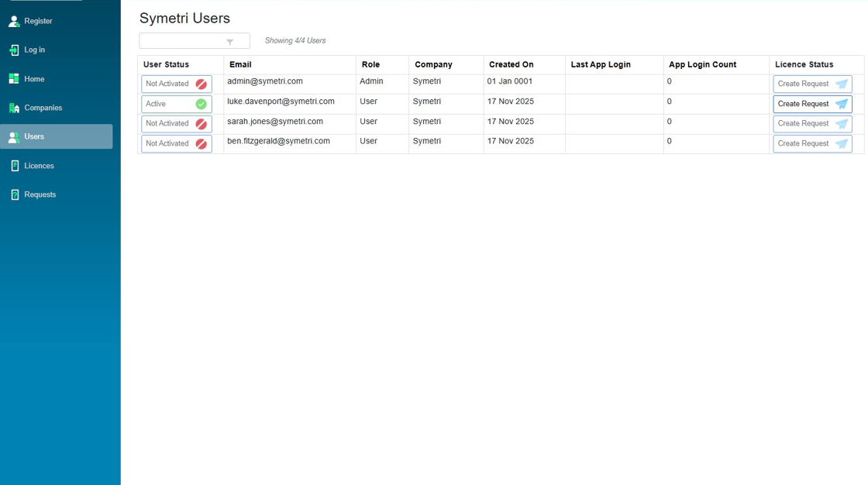The image size is (868, 485).
Task: Click the Log in door icon
Action: click(14, 50)
